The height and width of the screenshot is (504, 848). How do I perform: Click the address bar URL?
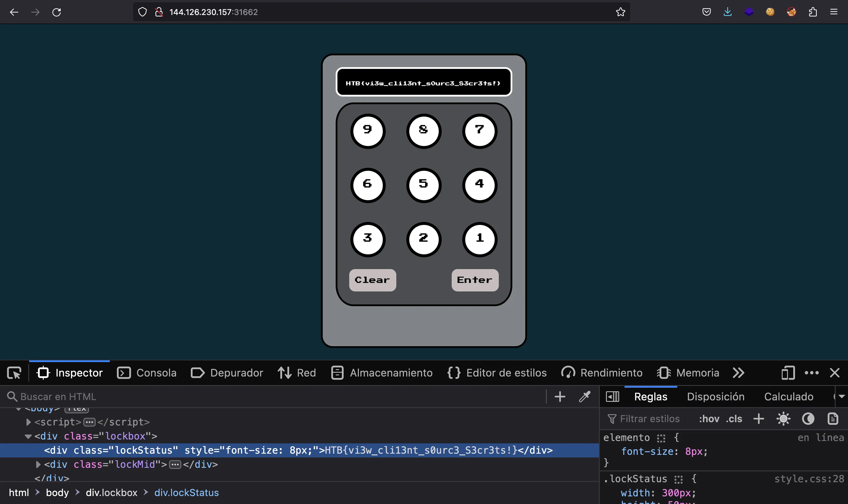click(x=213, y=12)
